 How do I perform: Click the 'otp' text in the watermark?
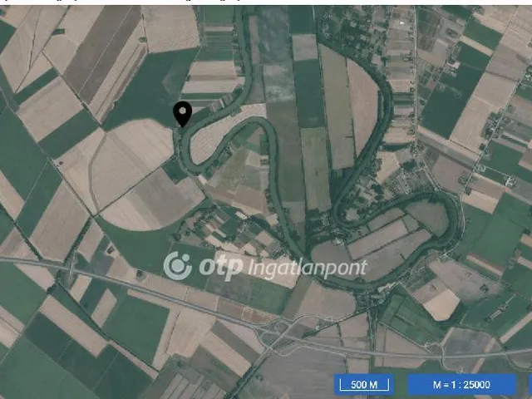click(x=221, y=268)
